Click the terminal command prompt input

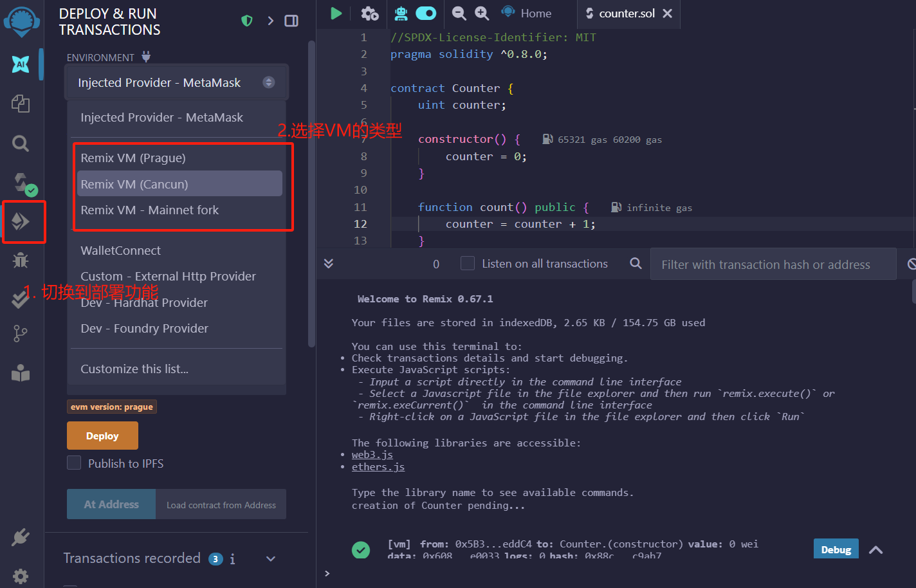pyautogui.click(x=618, y=573)
